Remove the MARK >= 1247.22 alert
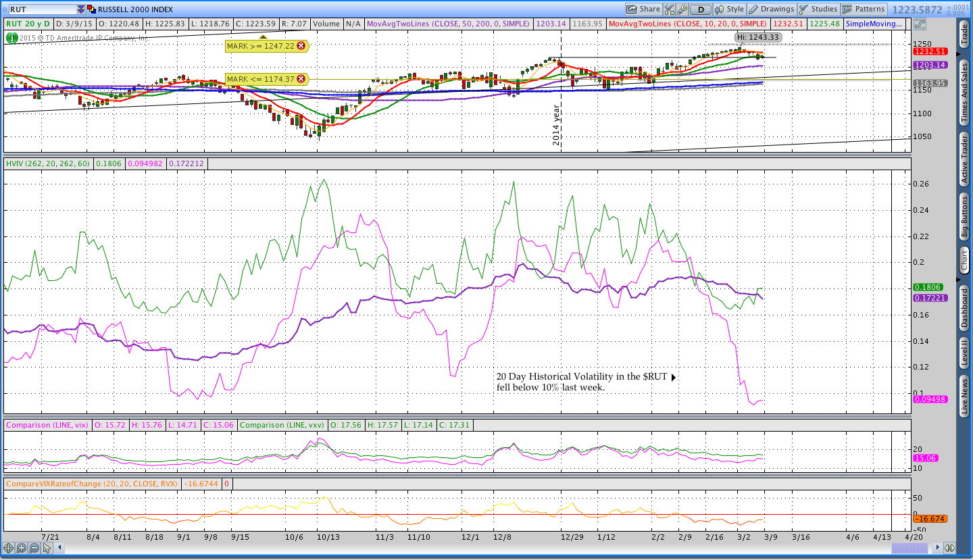 pyautogui.click(x=301, y=46)
